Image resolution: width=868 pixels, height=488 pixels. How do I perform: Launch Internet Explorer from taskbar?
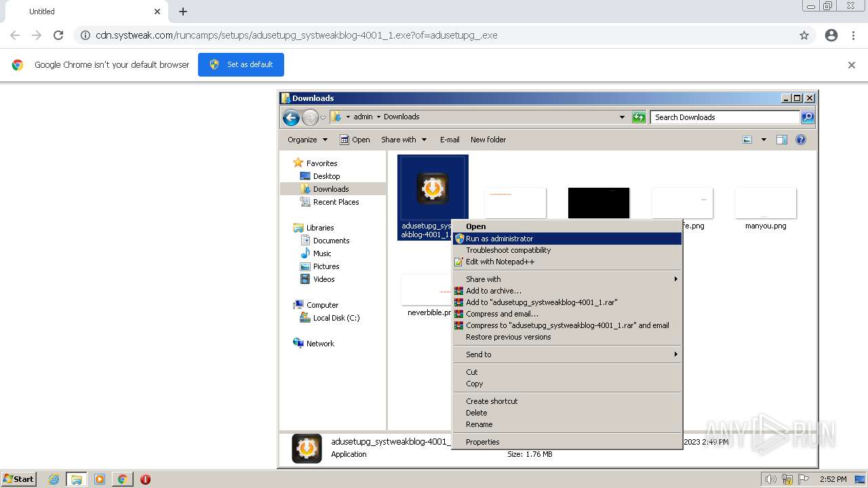point(54,479)
